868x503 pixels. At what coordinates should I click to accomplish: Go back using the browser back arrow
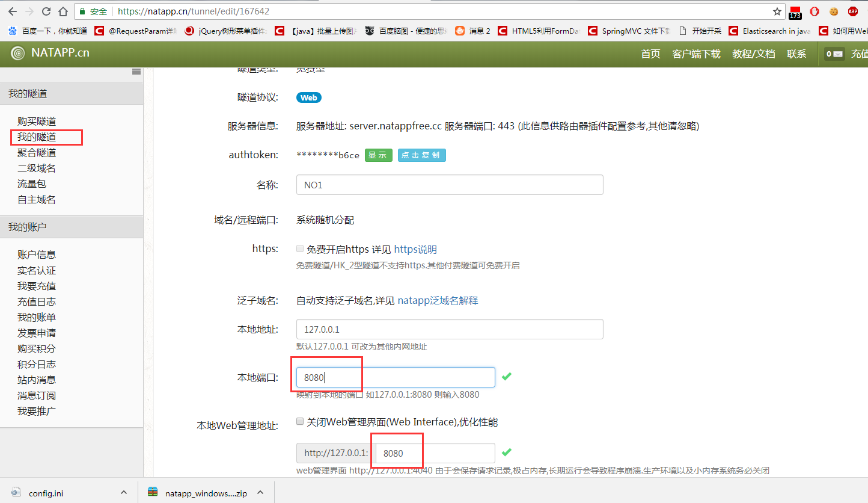[x=13, y=11]
